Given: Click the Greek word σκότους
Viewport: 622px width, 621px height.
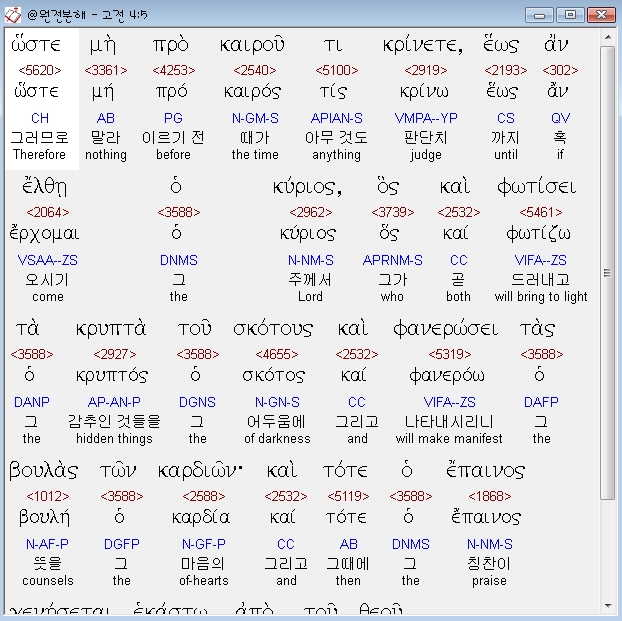Looking at the screenshot, I should click(273, 329).
